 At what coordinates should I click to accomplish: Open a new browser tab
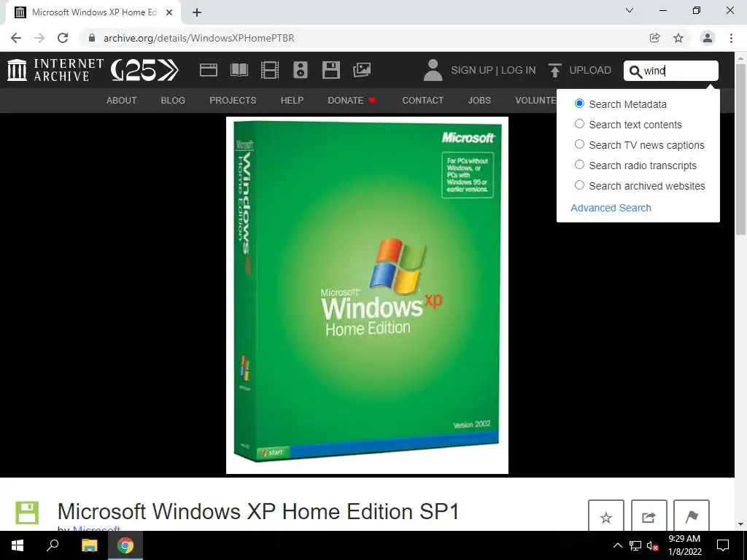click(x=197, y=12)
